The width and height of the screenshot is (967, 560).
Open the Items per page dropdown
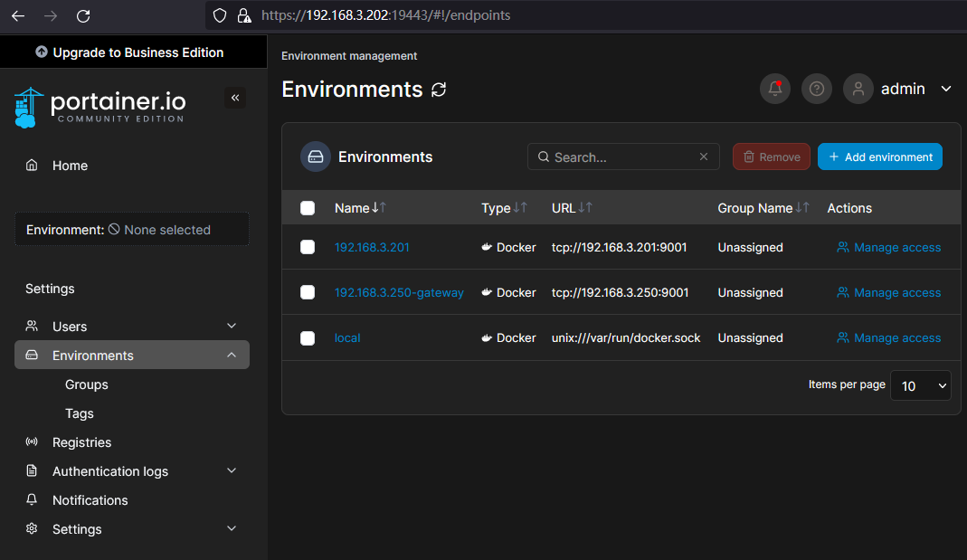point(920,385)
